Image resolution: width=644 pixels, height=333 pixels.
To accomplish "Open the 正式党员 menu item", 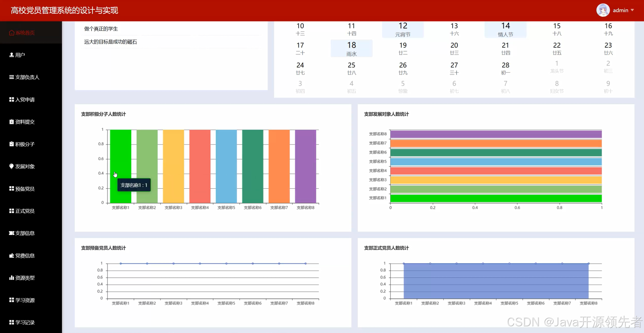I will coord(25,211).
